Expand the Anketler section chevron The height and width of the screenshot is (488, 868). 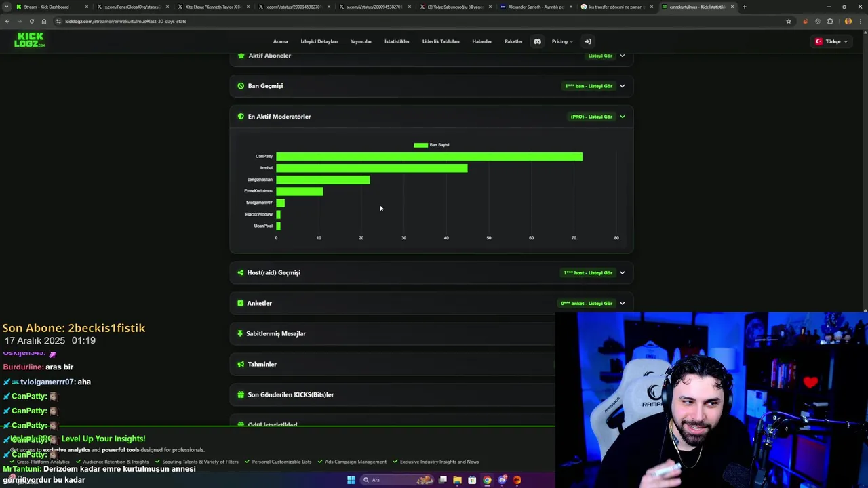(x=622, y=303)
